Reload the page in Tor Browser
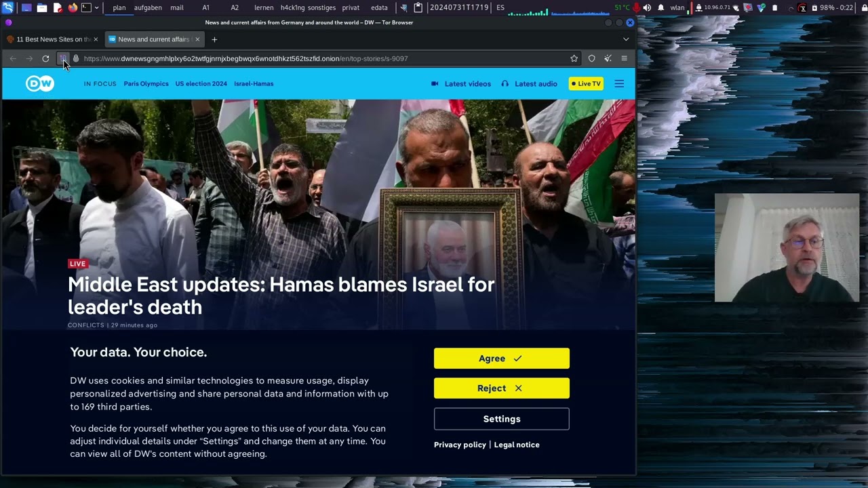The image size is (868, 488). [x=45, y=58]
